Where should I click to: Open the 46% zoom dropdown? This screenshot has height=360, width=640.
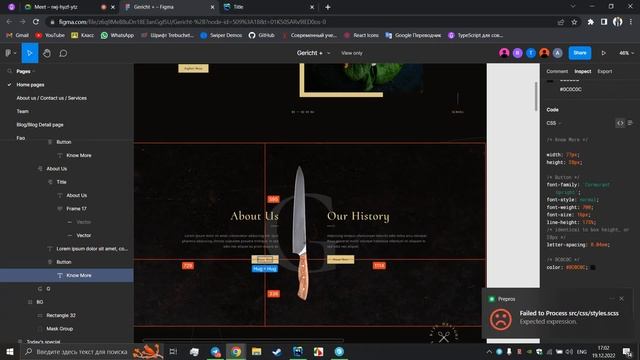tap(627, 53)
